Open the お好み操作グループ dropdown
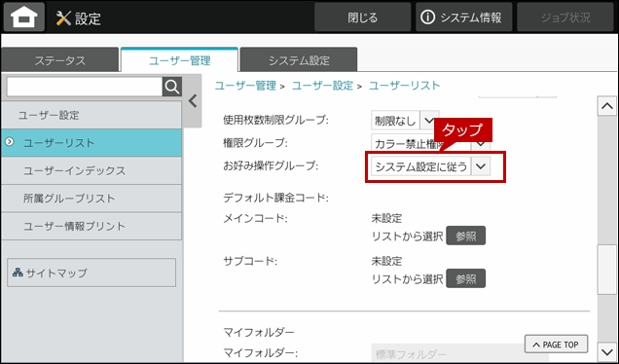This screenshot has width=619, height=364. click(430, 166)
